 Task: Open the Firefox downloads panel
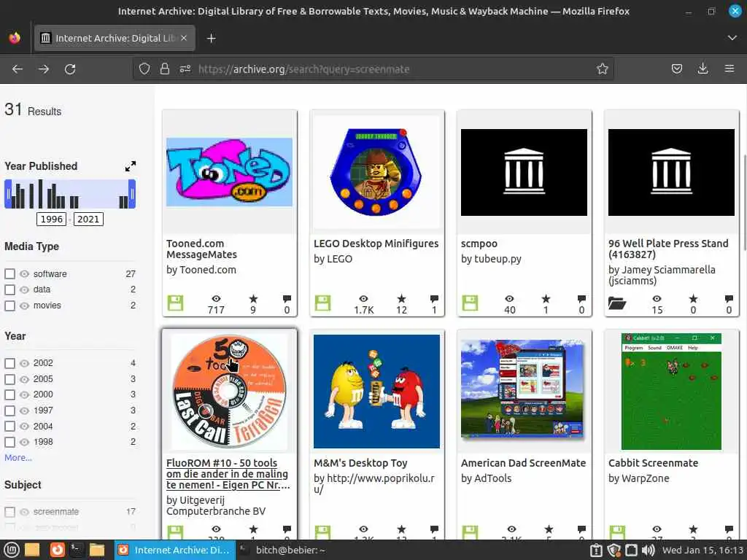(x=703, y=69)
